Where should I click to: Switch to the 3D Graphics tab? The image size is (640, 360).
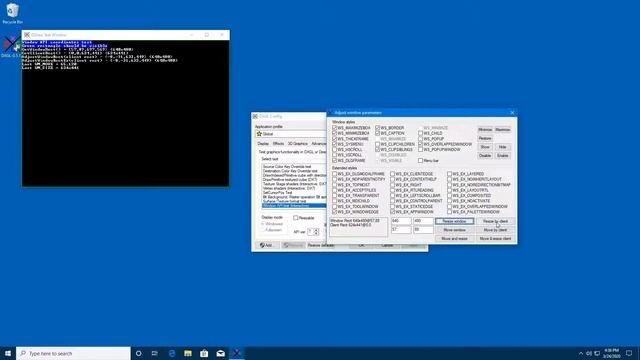[298, 144]
